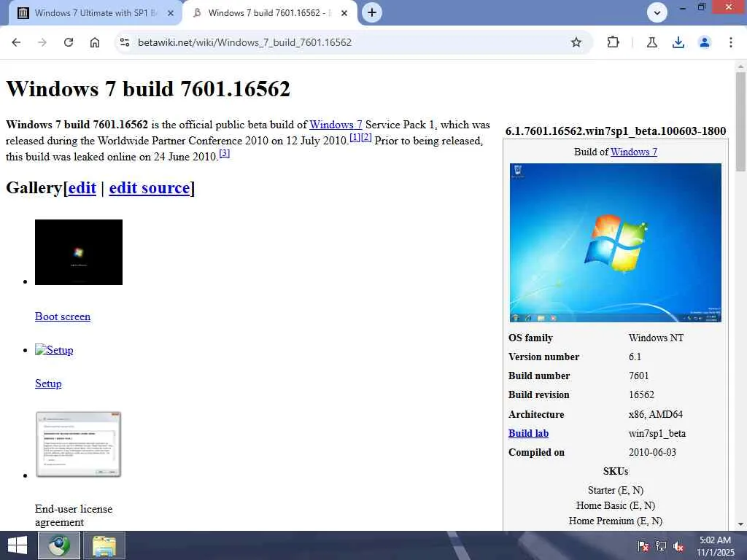Open the Extensions puzzle icon
This screenshot has width=747, height=560.
point(613,42)
